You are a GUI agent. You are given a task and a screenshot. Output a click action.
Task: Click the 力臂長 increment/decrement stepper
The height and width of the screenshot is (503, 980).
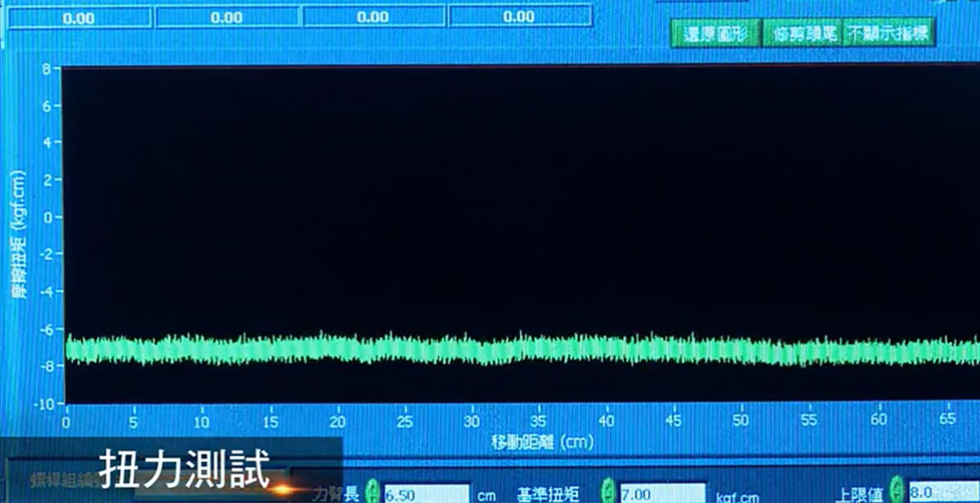point(371,490)
